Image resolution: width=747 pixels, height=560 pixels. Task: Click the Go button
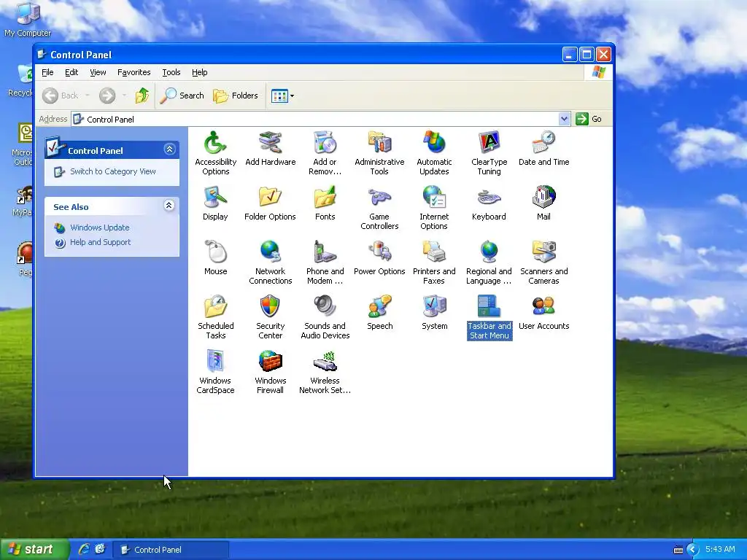589,119
